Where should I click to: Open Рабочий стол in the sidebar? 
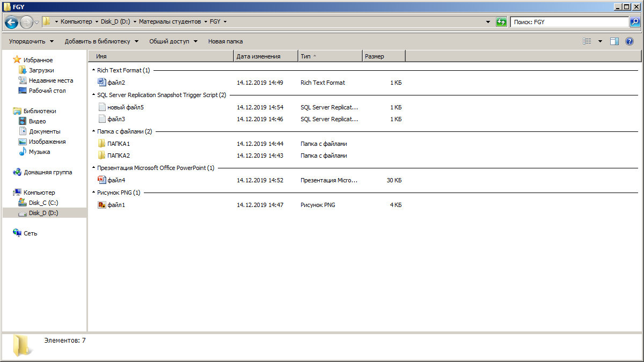tap(47, 91)
